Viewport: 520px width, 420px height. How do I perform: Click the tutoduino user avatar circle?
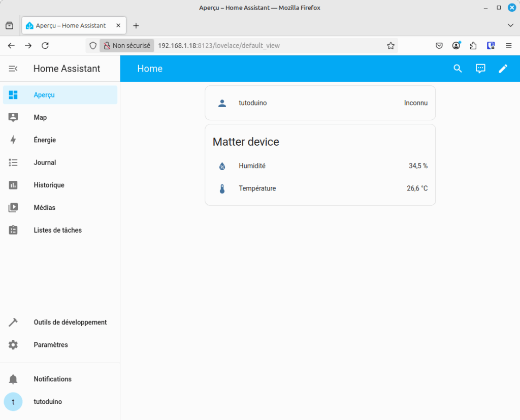(13, 402)
